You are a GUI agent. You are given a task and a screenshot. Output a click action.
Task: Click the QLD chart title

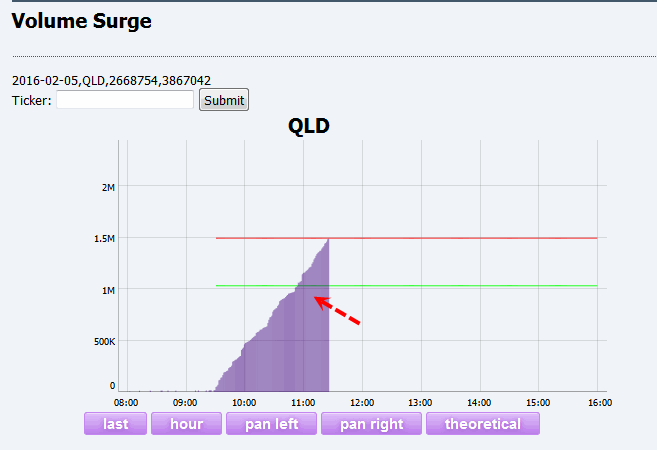pyautogui.click(x=309, y=126)
